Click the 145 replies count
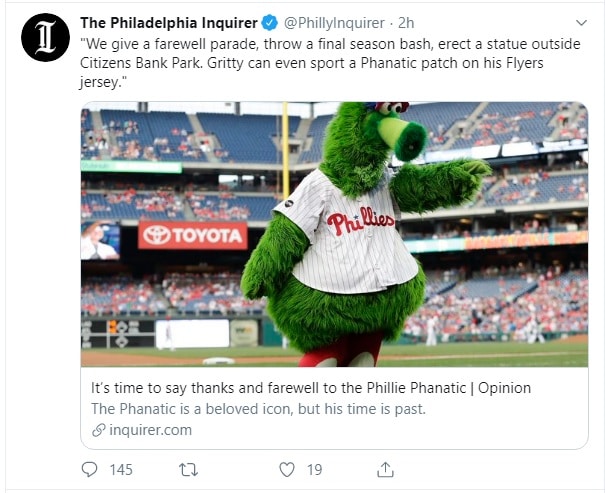Image resolution: width=605 pixels, height=493 pixels. pos(120,468)
